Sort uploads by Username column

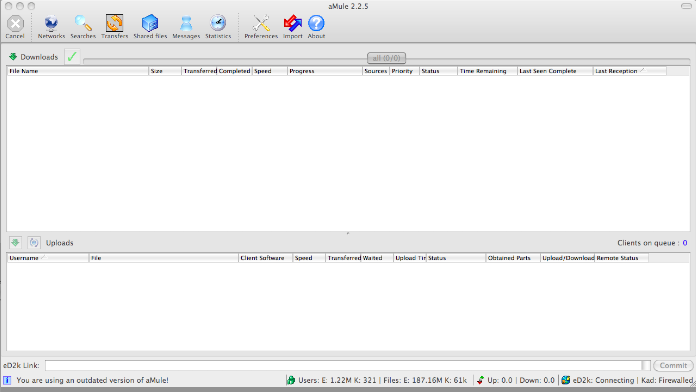(x=48, y=258)
